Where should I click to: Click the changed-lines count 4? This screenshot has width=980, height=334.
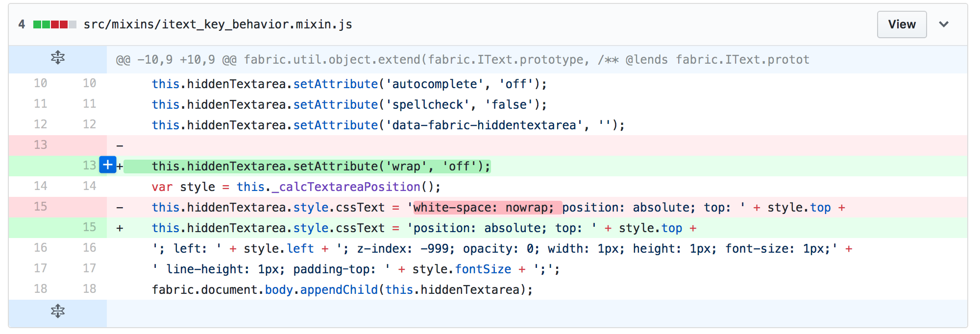(22, 24)
